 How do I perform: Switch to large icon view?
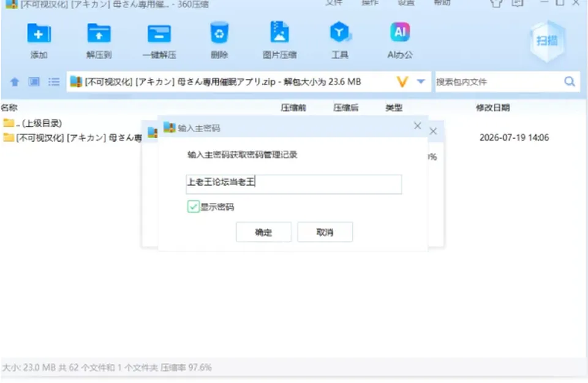34,82
